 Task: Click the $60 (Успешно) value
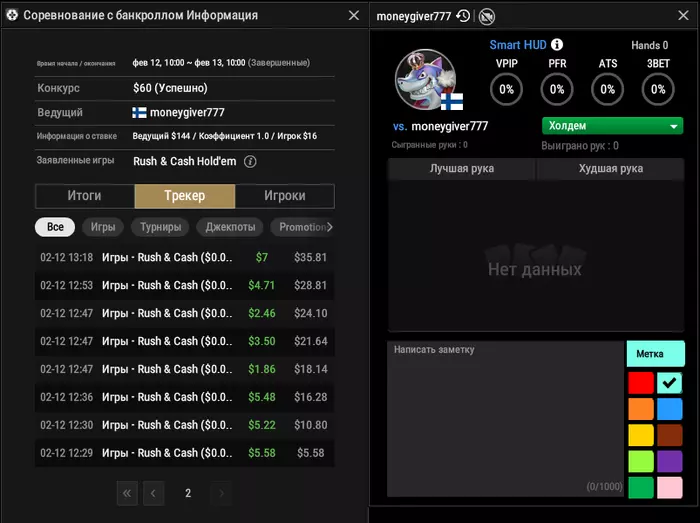[x=170, y=88]
